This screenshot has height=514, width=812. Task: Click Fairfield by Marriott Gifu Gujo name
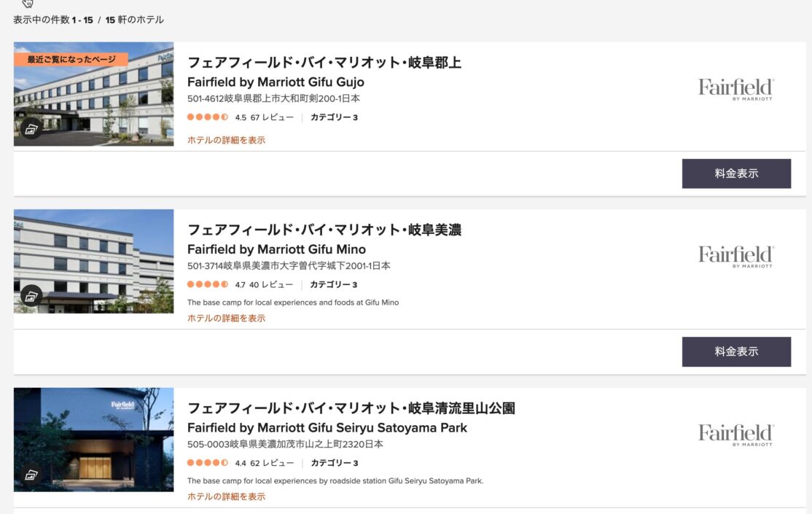pyautogui.click(x=276, y=82)
